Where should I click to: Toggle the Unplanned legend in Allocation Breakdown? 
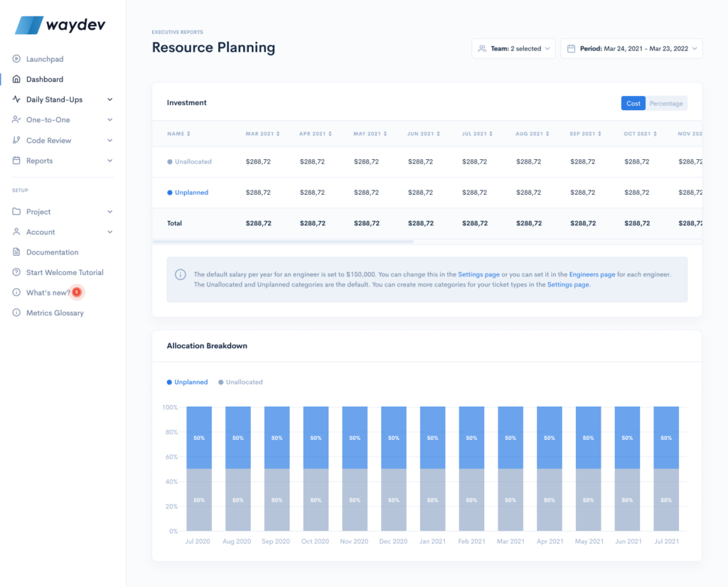(186, 382)
